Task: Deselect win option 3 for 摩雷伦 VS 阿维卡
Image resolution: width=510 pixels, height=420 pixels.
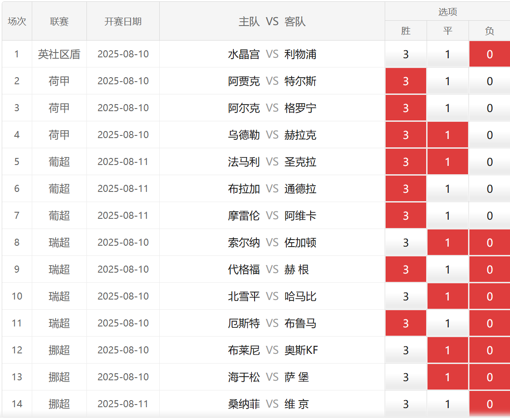Action: pyautogui.click(x=405, y=216)
